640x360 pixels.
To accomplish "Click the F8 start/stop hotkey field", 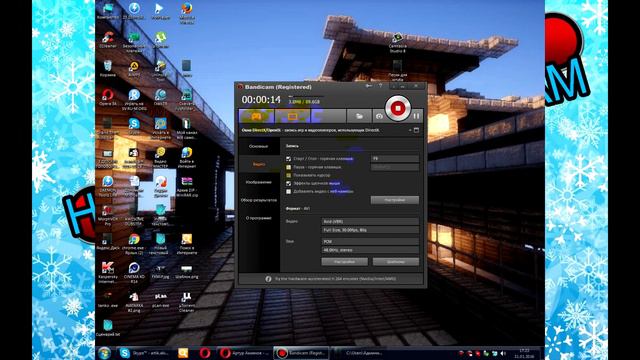I will (x=395, y=158).
